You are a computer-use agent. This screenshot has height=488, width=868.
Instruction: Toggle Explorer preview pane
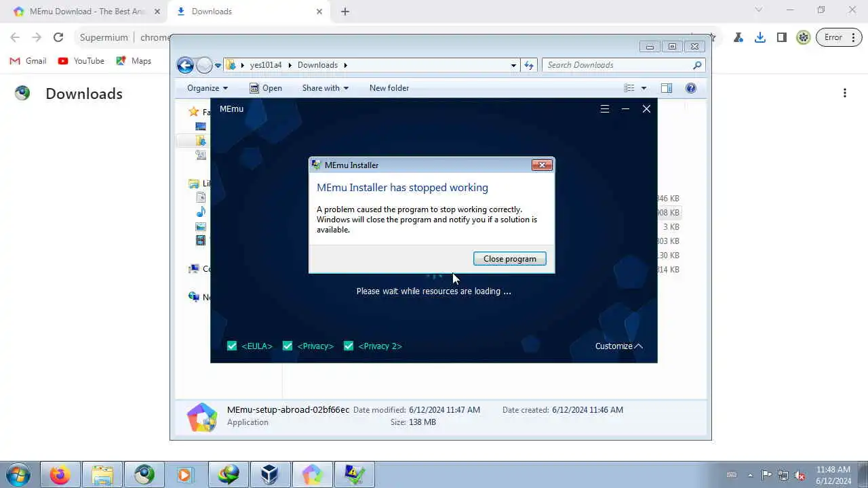[667, 88]
